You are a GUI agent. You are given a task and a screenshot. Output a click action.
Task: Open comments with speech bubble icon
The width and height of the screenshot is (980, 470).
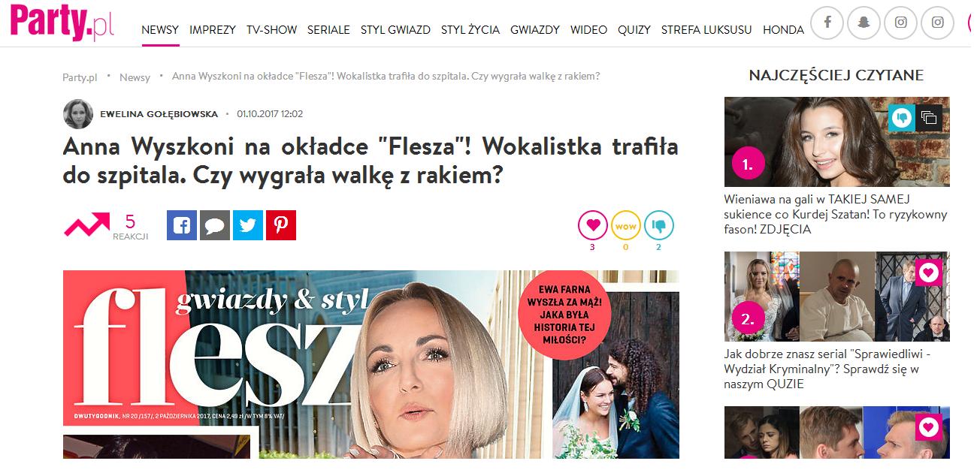pos(215,225)
